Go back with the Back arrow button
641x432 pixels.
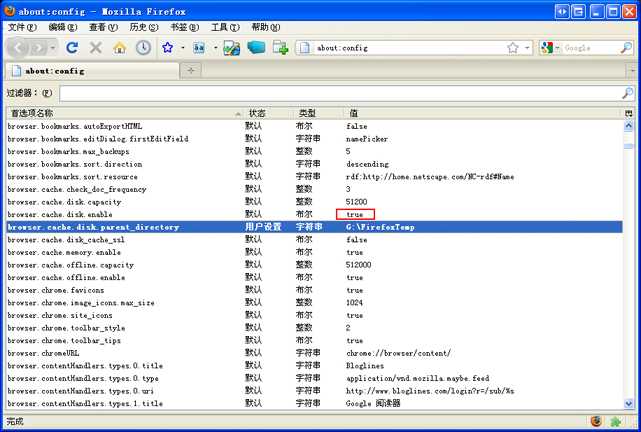[x=18, y=48]
